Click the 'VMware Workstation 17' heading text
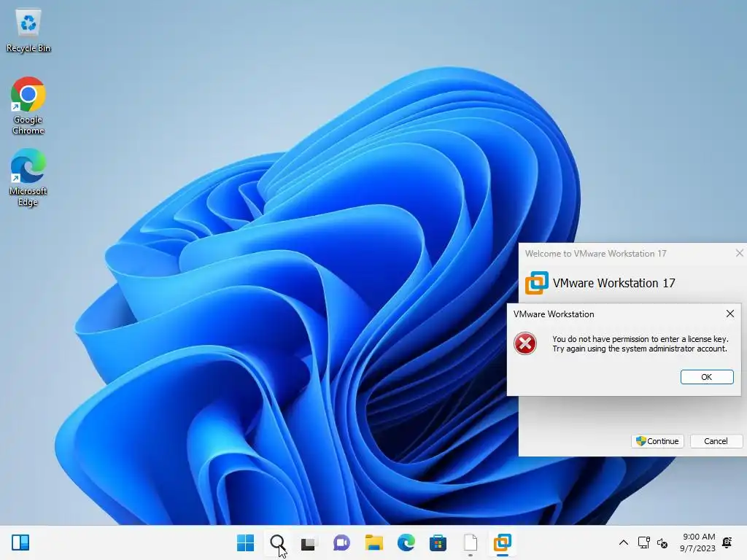The image size is (747, 560). click(x=614, y=283)
